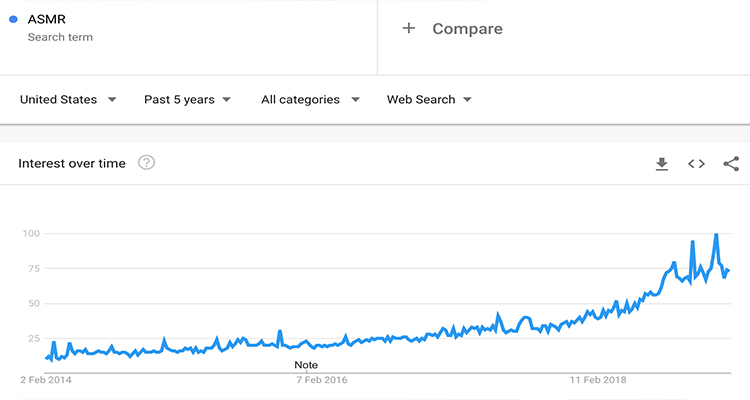Click the 2 Feb 2014 date label
Screen dimensions: 750x400
46,380
